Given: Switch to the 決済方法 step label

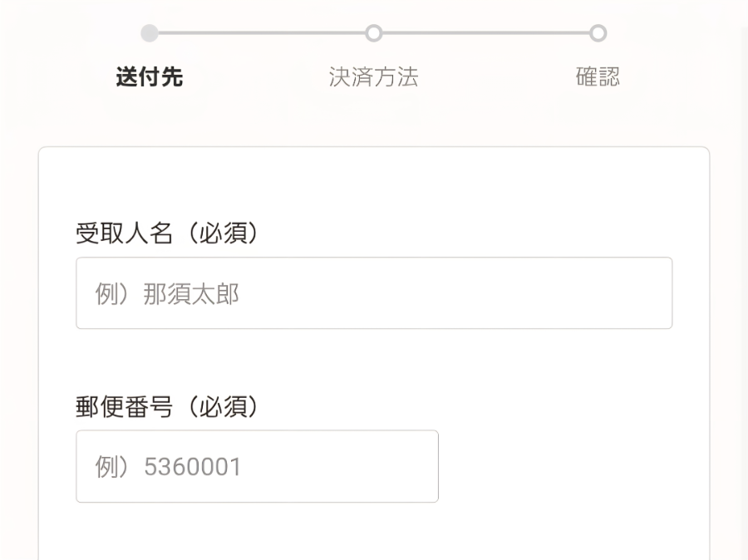Looking at the screenshot, I should pos(374,78).
